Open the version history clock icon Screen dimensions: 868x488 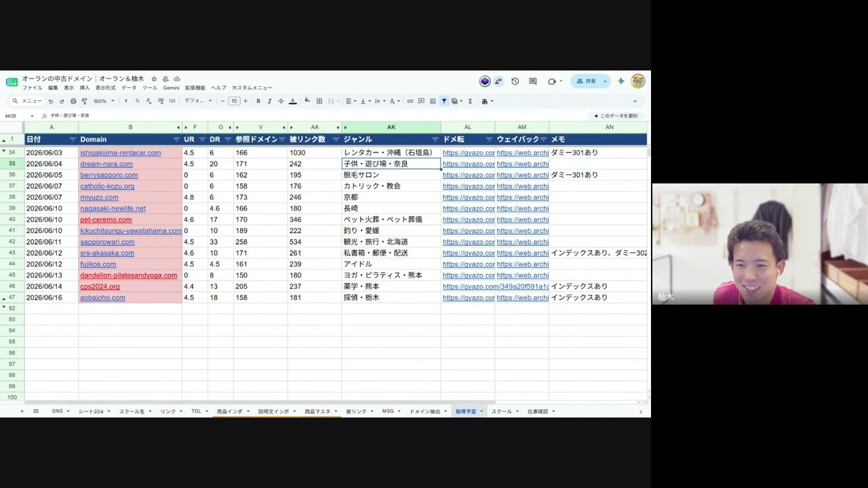click(515, 81)
